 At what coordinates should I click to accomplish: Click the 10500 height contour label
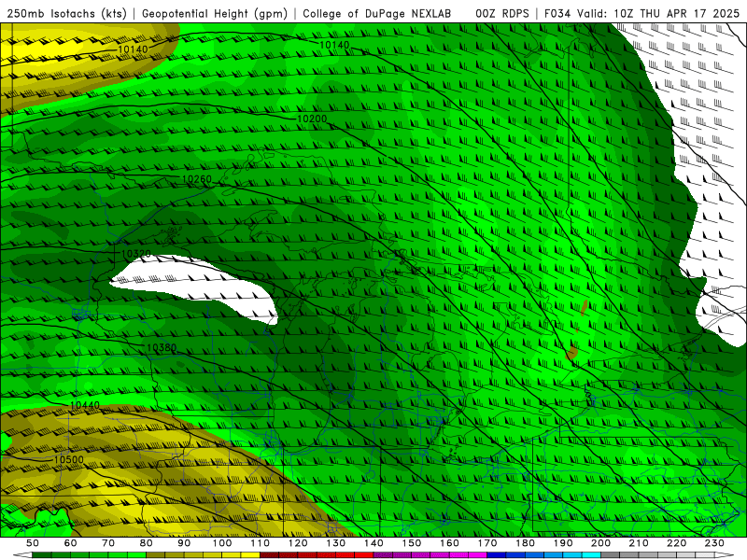tap(68, 459)
